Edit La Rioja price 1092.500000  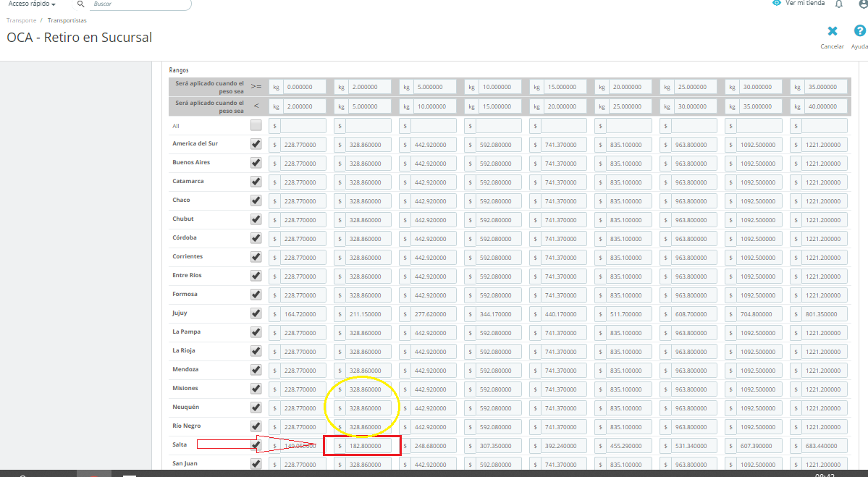[759, 352]
